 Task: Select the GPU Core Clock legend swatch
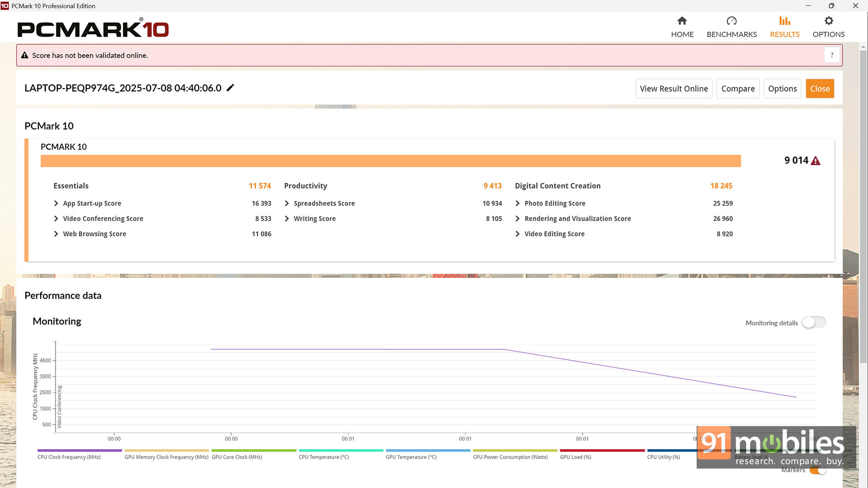point(254,450)
